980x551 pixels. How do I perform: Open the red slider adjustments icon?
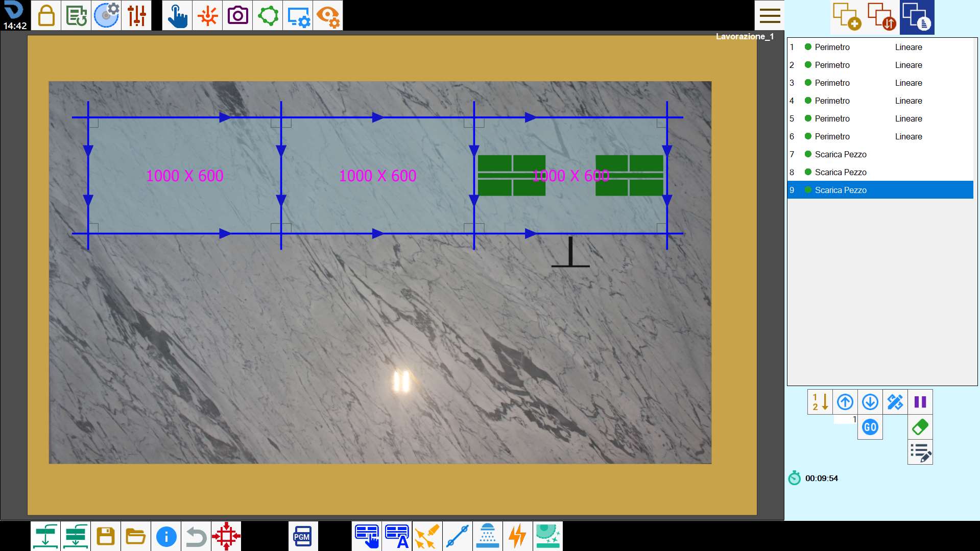[136, 15]
